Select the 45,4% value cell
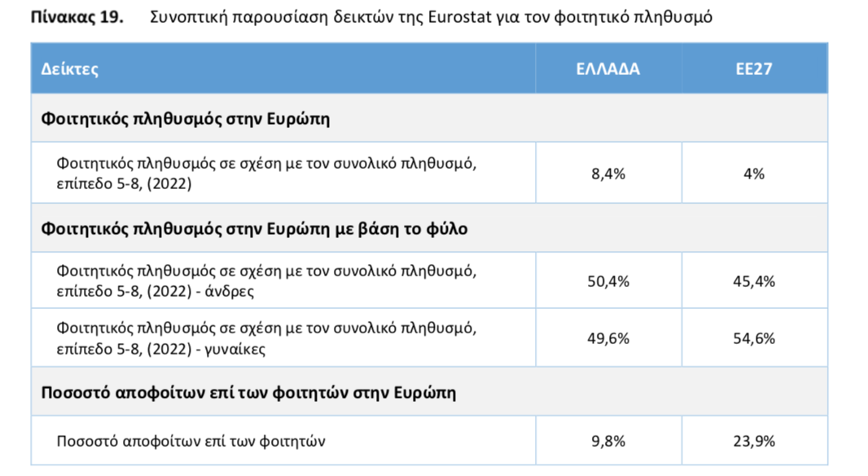 click(755, 281)
